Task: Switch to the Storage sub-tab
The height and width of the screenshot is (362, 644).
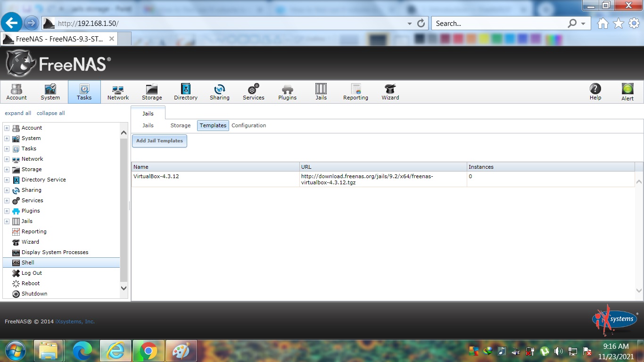Action: pyautogui.click(x=181, y=125)
